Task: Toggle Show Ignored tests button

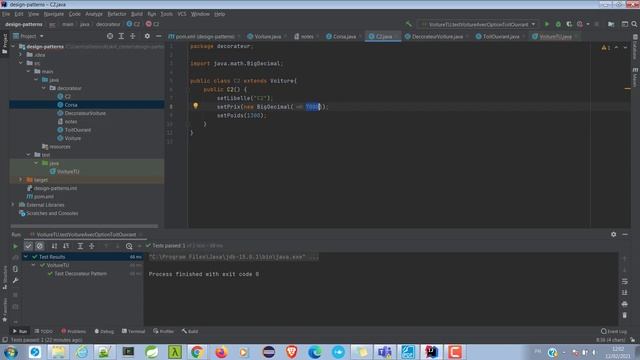Action: click(x=40, y=246)
